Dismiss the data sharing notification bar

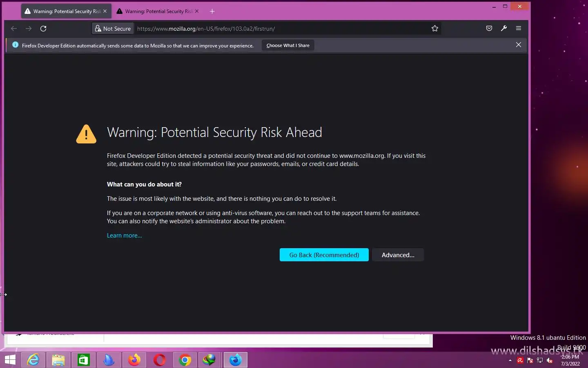(519, 45)
